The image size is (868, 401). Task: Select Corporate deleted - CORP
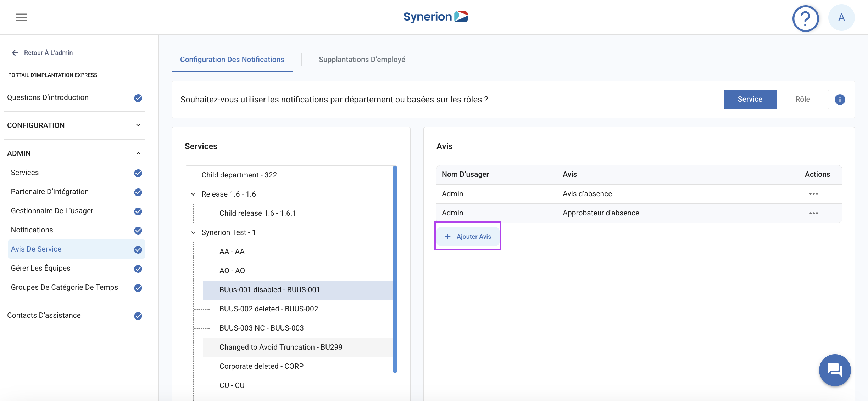pyautogui.click(x=261, y=366)
